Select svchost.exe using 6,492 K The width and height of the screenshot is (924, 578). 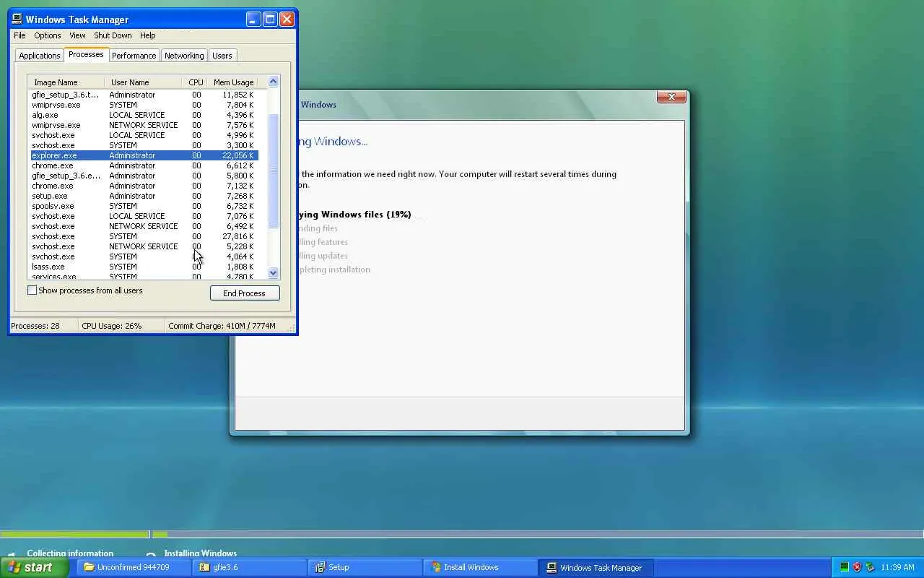coord(143,226)
